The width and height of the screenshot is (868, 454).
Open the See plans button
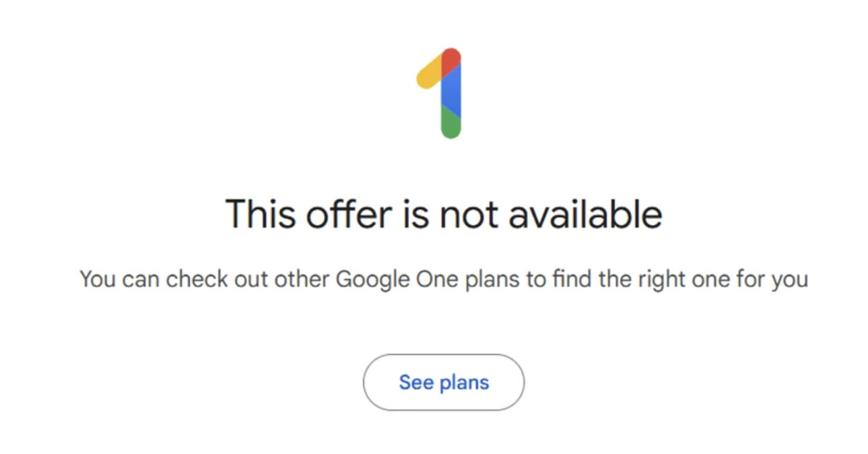click(x=443, y=382)
